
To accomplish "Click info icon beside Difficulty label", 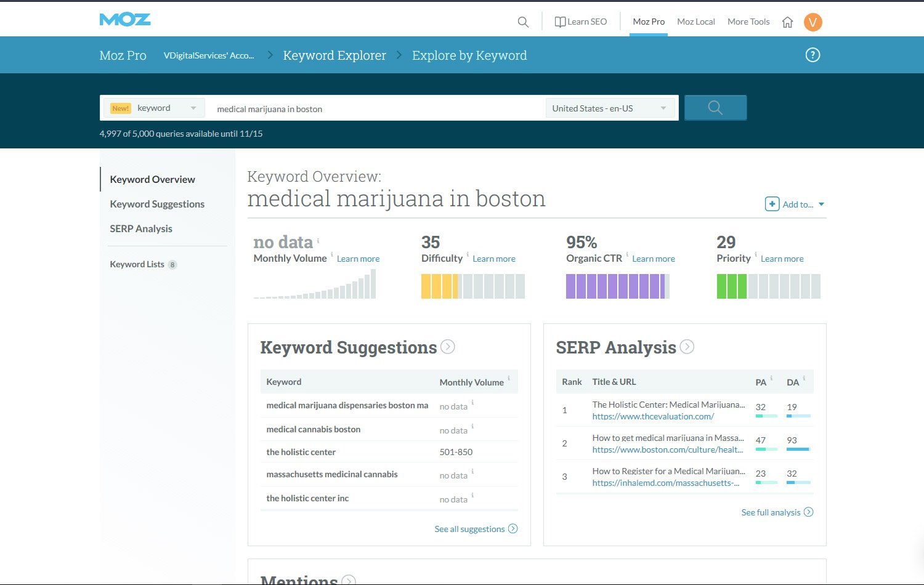I will coord(468,254).
